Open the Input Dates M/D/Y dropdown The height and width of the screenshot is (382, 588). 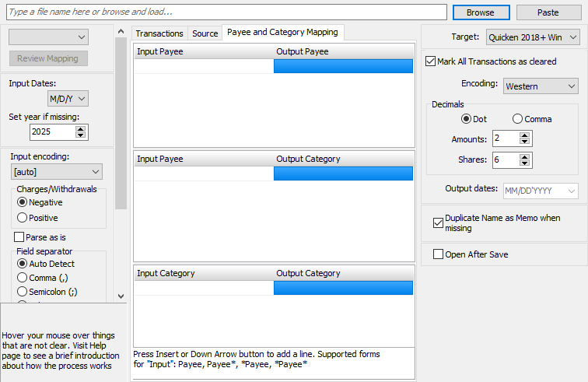click(68, 99)
